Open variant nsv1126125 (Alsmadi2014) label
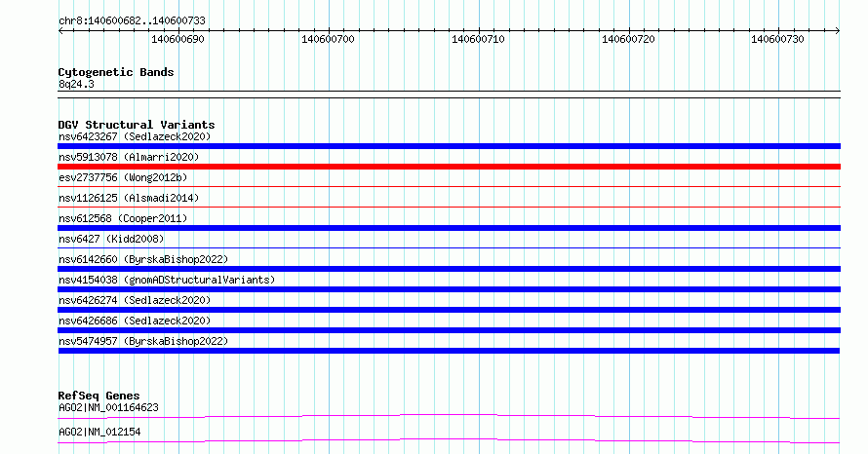This screenshot has width=868, height=454. click(129, 198)
